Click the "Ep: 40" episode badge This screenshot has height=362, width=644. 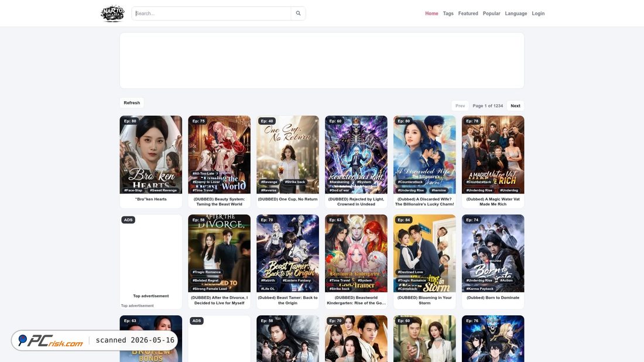[x=267, y=121]
